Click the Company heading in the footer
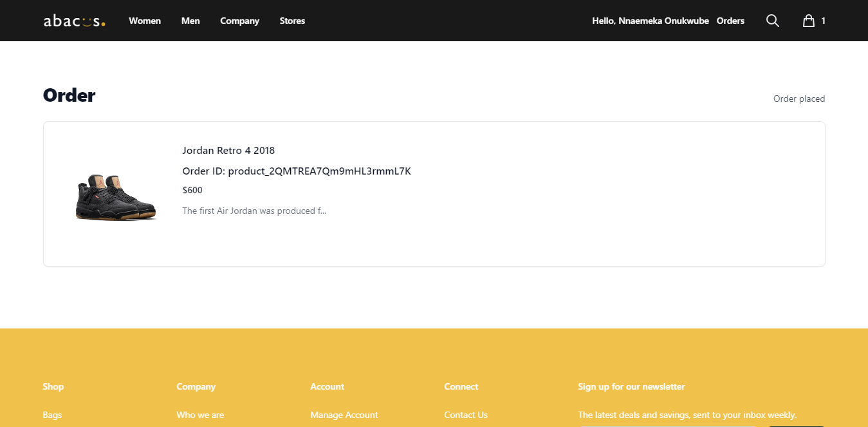 196,386
